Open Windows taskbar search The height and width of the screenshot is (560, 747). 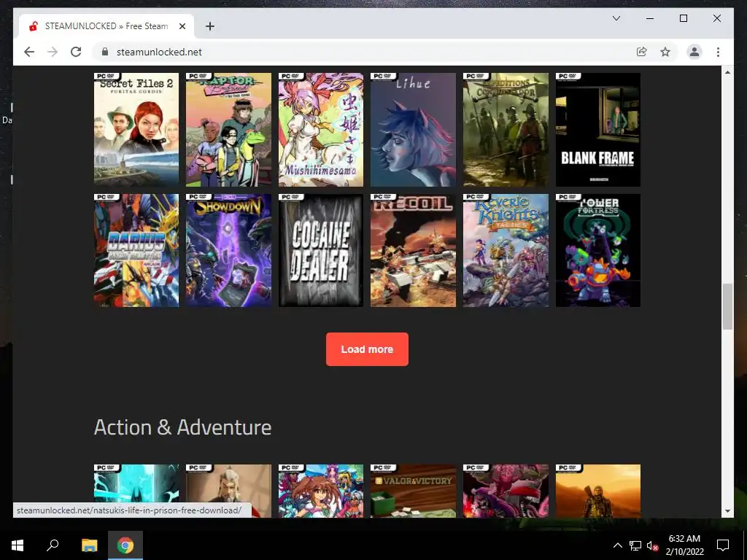(53, 545)
